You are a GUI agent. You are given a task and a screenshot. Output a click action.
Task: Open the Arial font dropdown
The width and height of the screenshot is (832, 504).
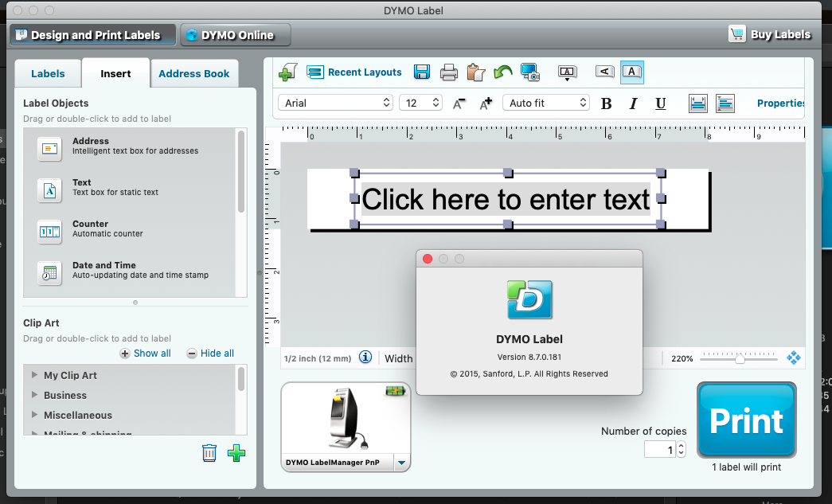[x=335, y=103]
